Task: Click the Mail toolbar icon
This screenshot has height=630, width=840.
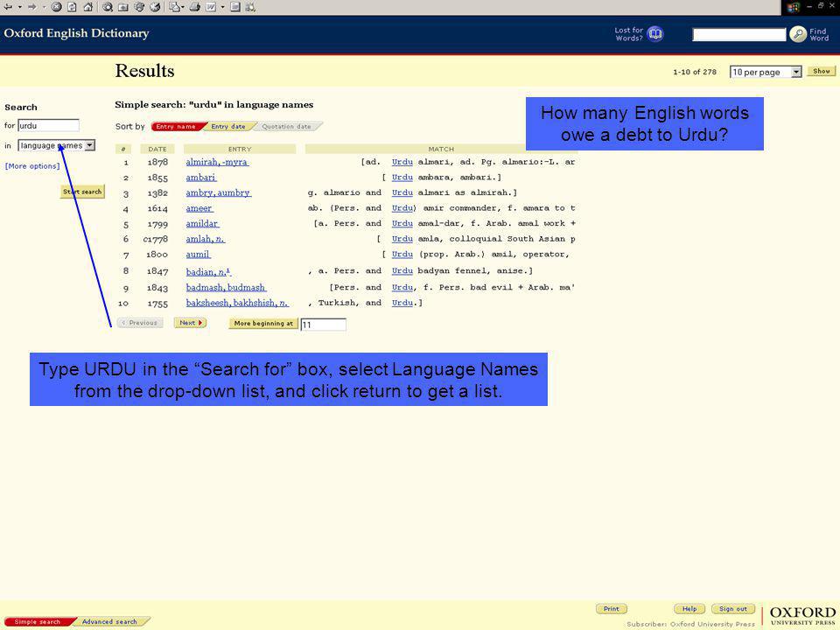Action: (174, 7)
